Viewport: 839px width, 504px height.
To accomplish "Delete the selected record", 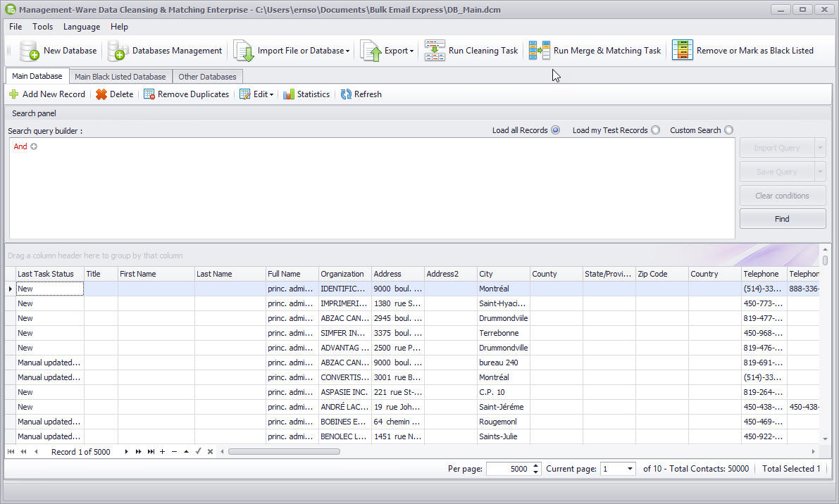I will pyautogui.click(x=115, y=94).
